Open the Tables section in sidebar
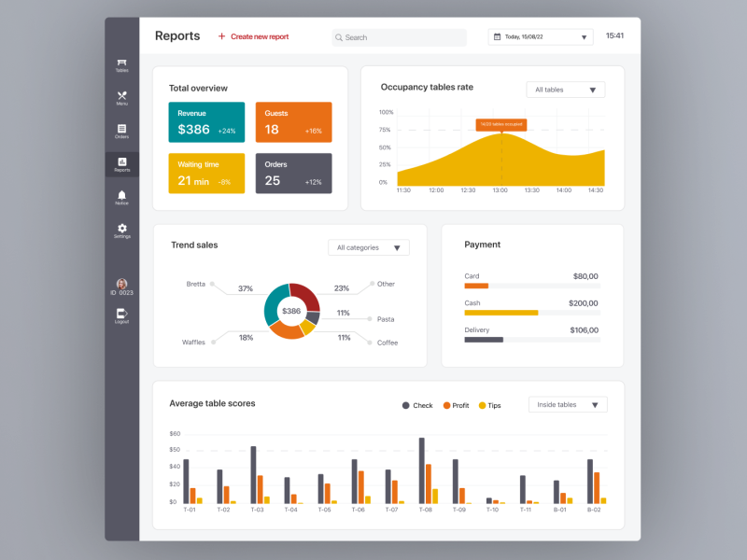The image size is (747, 560). (121, 63)
